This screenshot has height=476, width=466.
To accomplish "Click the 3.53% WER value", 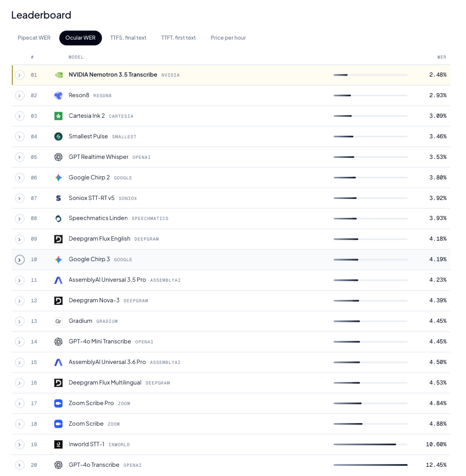I will (x=438, y=157).
